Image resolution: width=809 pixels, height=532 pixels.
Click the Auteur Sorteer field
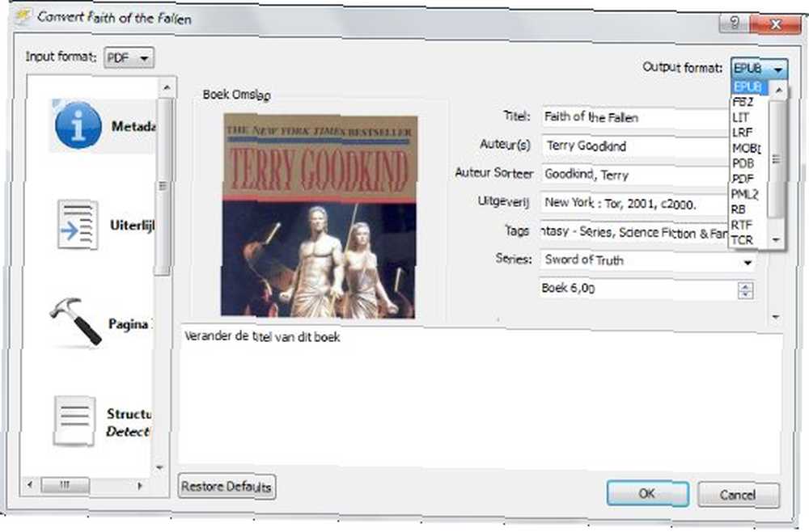(x=636, y=175)
